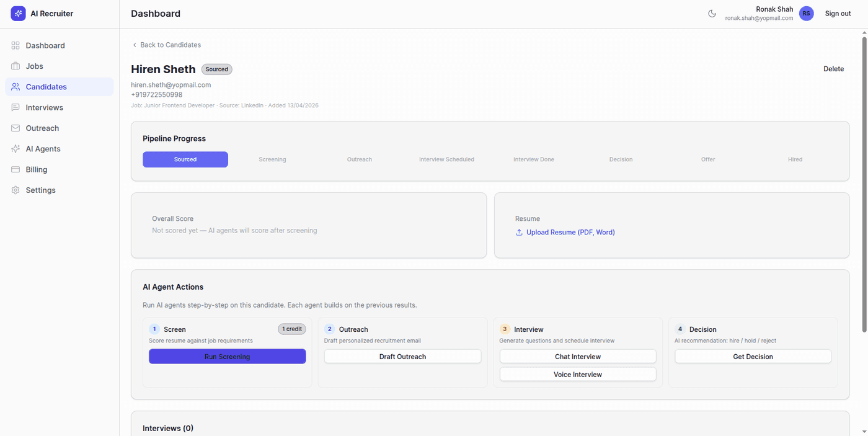Select the Interview Scheduled pipeline stage
The width and height of the screenshot is (868, 436).
[446, 159]
